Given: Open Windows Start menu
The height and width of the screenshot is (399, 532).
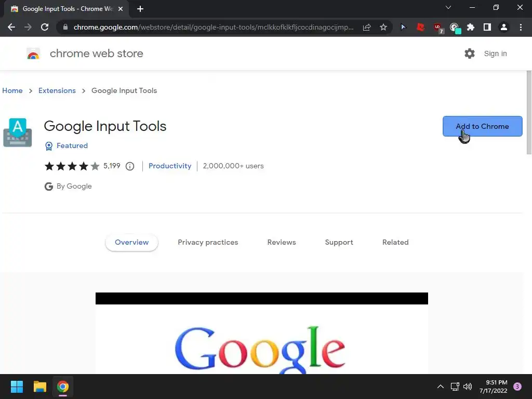Looking at the screenshot, I should pos(17,387).
